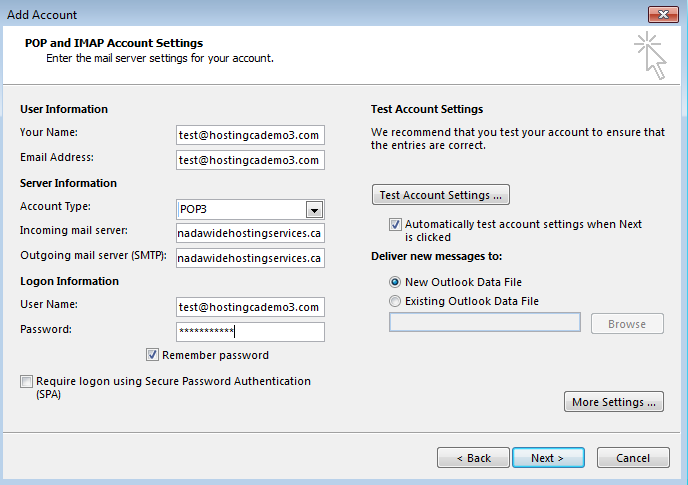Viewport: 688px width, 485px height.
Task: Enable Require logon using Secure Password Authentication
Action: point(26,381)
